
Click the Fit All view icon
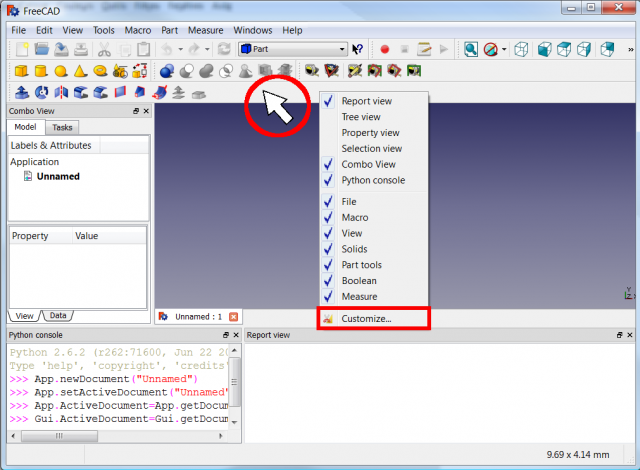pyautogui.click(x=471, y=49)
